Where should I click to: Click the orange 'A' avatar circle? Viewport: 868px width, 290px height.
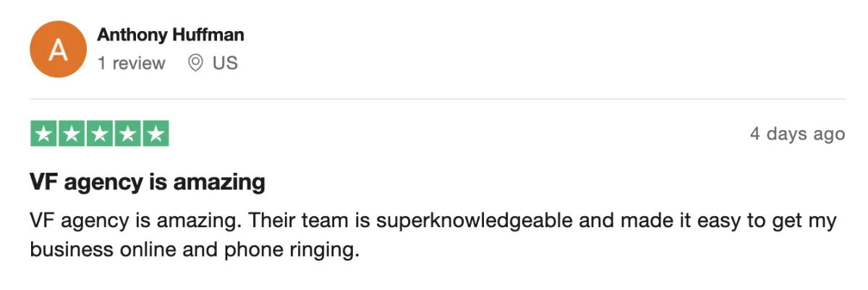pos(59,48)
